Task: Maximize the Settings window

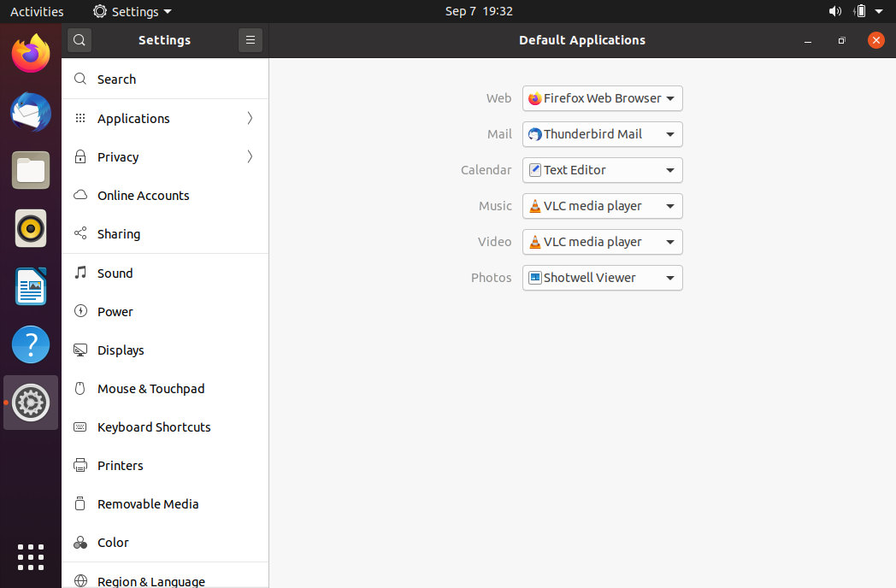Action: [x=842, y=40]
